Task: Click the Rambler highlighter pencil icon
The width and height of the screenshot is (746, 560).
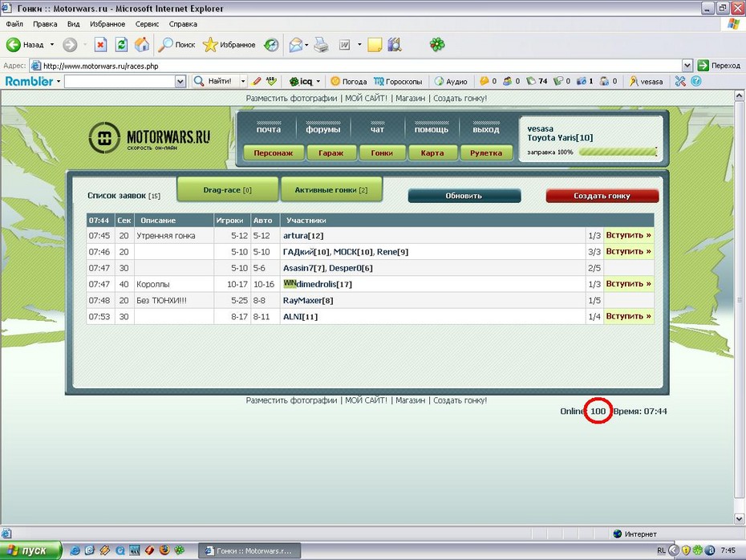Action: coord(257,81)
